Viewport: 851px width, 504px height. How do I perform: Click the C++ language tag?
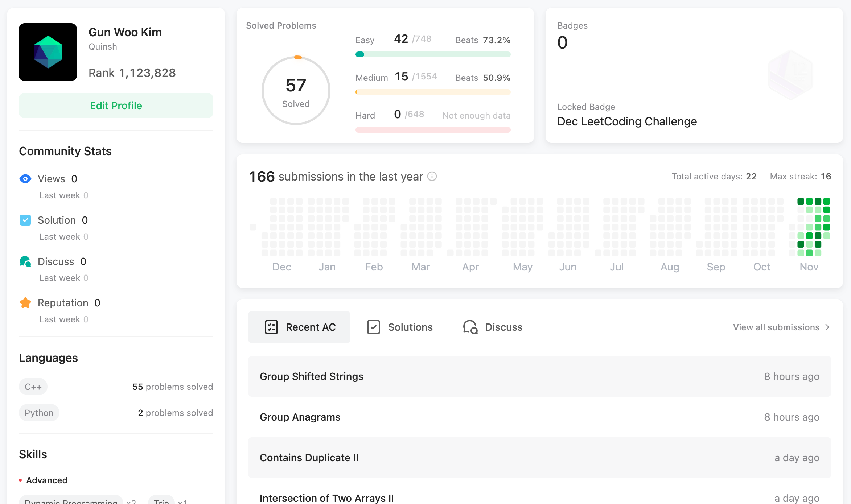pyautogui.click(x=33, y=387)
